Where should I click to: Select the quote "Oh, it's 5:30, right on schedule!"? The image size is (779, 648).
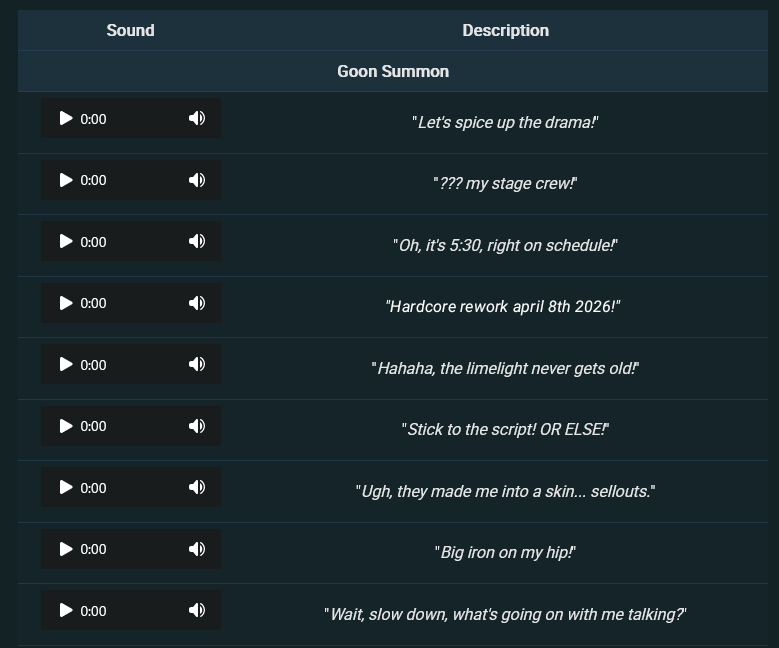point(505,245)
